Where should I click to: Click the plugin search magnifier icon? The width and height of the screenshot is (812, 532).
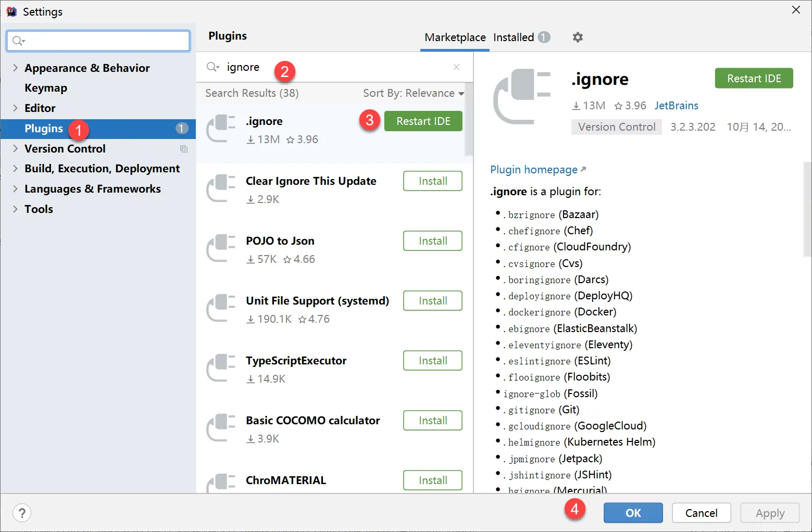(x=213, y=67)
